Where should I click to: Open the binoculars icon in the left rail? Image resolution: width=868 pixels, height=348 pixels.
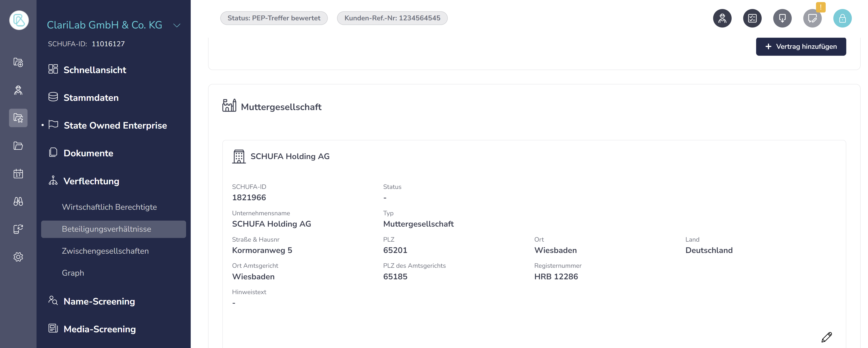point(18,201)
